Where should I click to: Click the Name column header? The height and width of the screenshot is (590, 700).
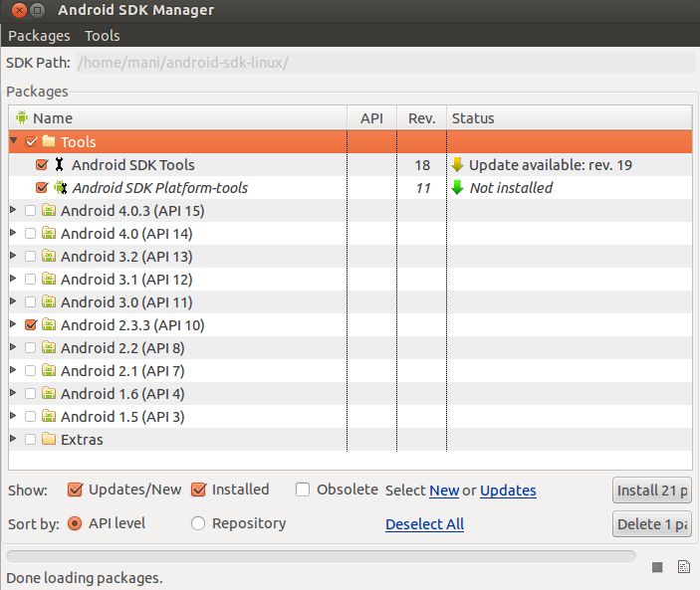pyautogui.click(x=177, y=117)
